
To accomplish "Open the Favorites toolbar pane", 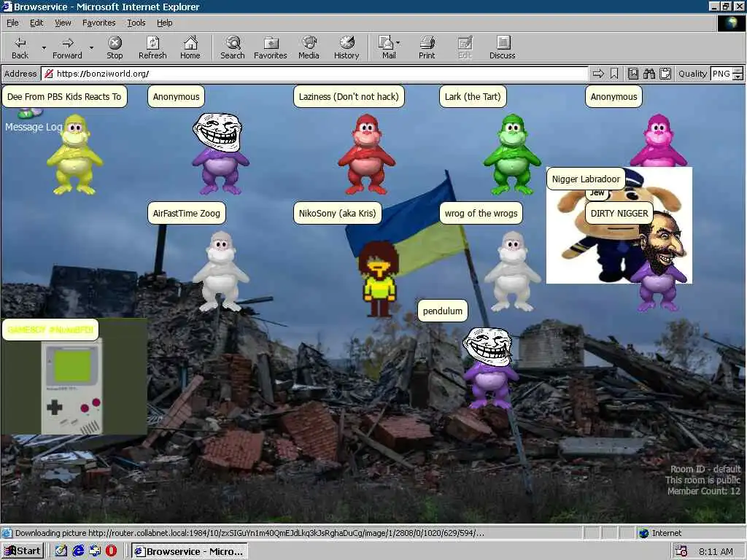I will [x=270, y=47].
